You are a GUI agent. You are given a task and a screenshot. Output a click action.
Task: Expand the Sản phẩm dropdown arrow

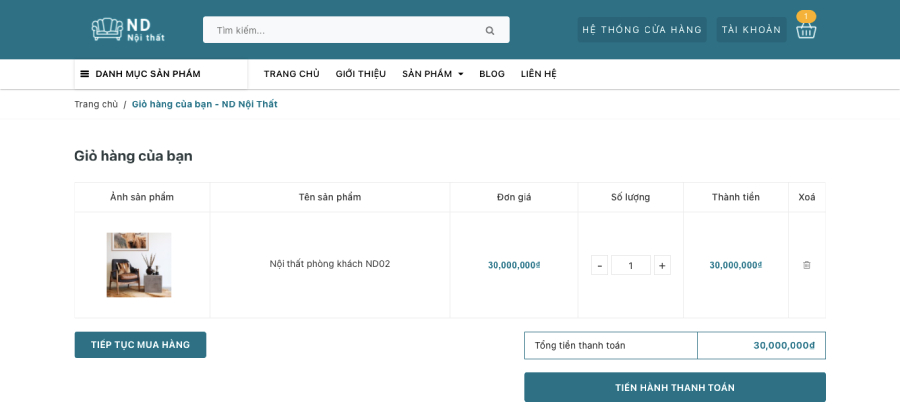(460, 74)
